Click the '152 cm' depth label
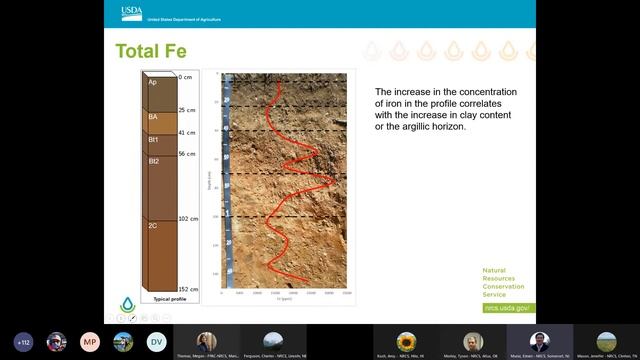Viewport: 640px width, 360px height. tap(188, 289)
